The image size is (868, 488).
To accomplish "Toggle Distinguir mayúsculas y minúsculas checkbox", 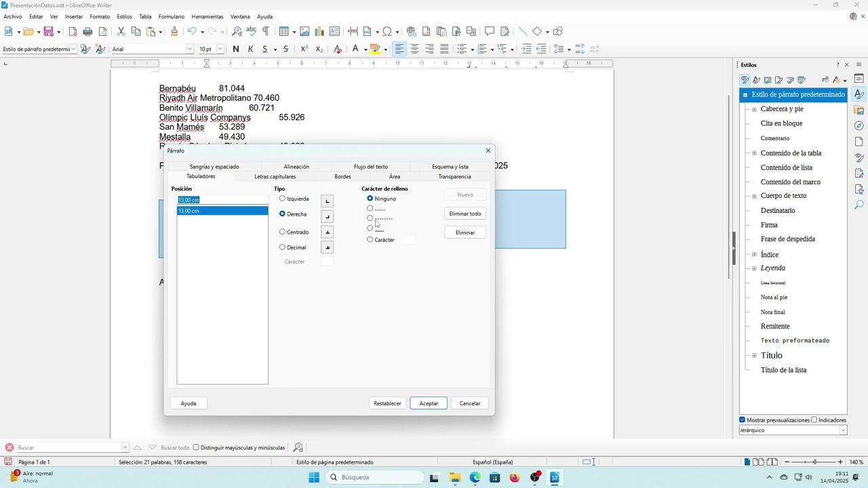I will pos(196,447).
